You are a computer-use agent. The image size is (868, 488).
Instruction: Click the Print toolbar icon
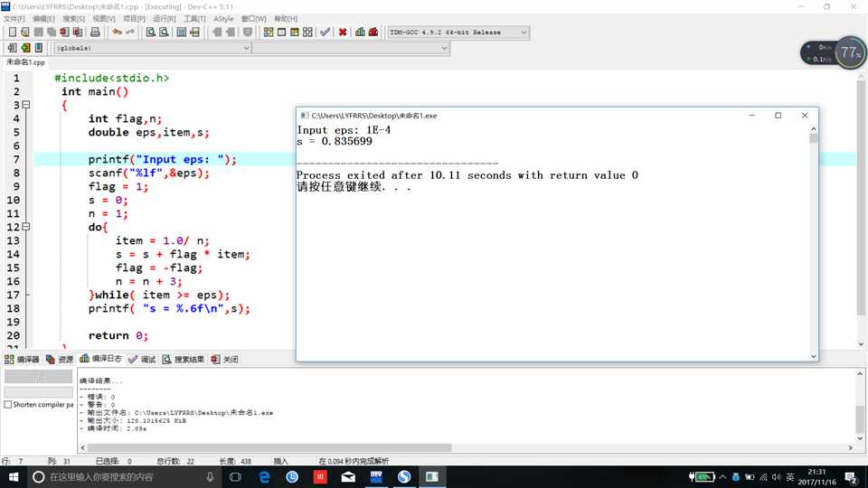point(95,33)
